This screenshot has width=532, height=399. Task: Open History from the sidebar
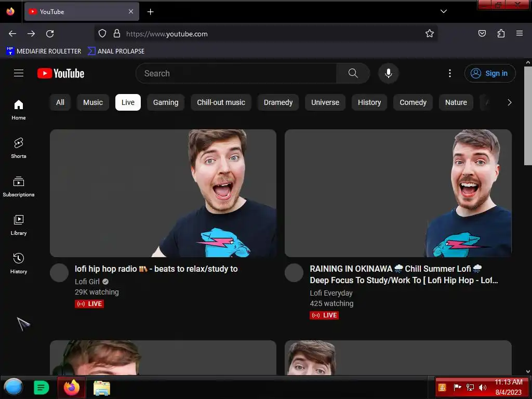pos(19,264)
